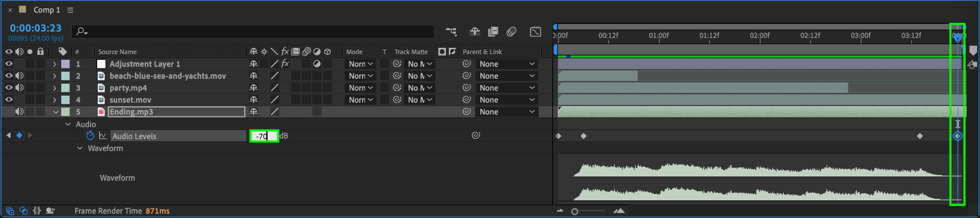Open blend Mode dropdown for party.mp4
The image size is (980, 218).
click(360, 88)
